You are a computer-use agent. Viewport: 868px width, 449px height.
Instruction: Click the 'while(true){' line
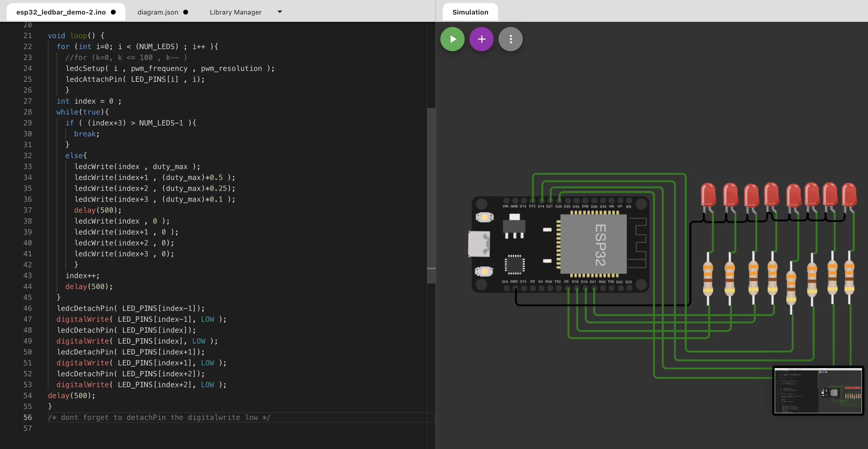[83, 112]
